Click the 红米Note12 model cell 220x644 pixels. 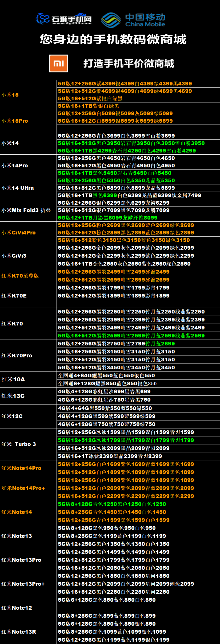click(x=28, y=608)
